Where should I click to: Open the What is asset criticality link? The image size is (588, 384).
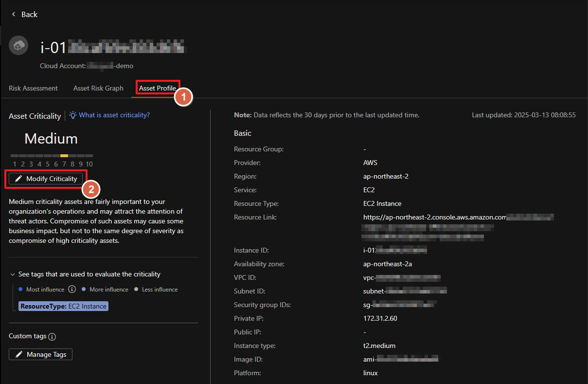point(114,115)
